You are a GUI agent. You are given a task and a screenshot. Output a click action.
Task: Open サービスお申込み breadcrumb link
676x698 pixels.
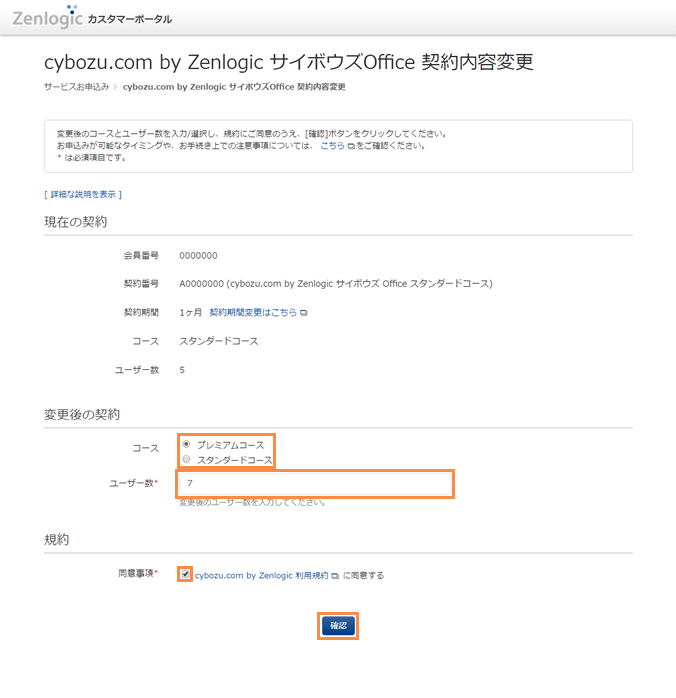click(77, 87)
